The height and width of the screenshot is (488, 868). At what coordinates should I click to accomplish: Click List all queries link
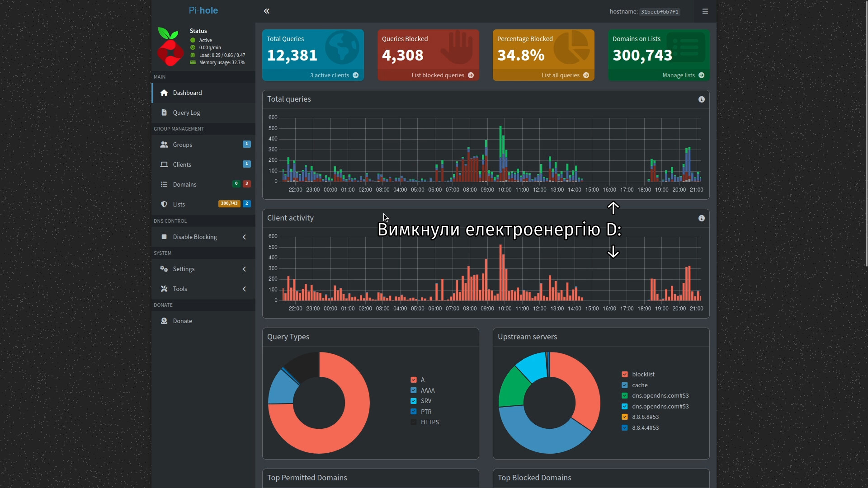click(x=560, y=75)
